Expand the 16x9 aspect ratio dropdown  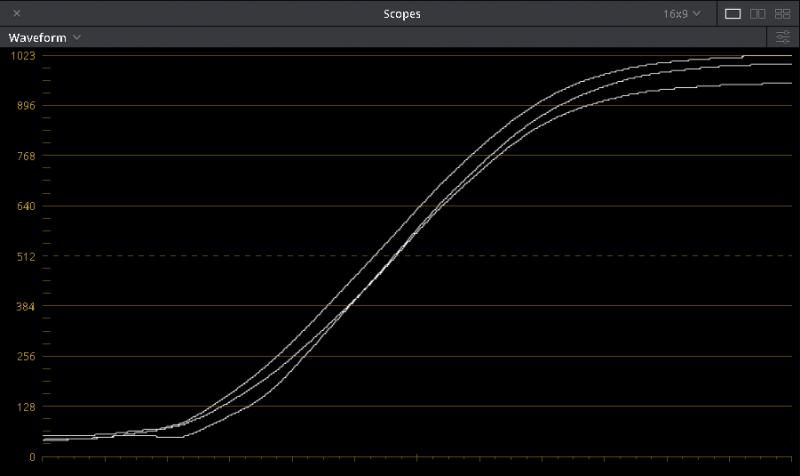pos(682,14)
